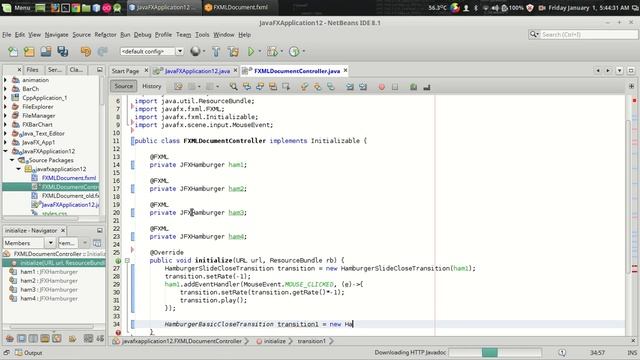Screen dimensions: 640x360
Task: Toggle Fully Qualified Names in the Navigator
Action: click(x=72, y=338)
